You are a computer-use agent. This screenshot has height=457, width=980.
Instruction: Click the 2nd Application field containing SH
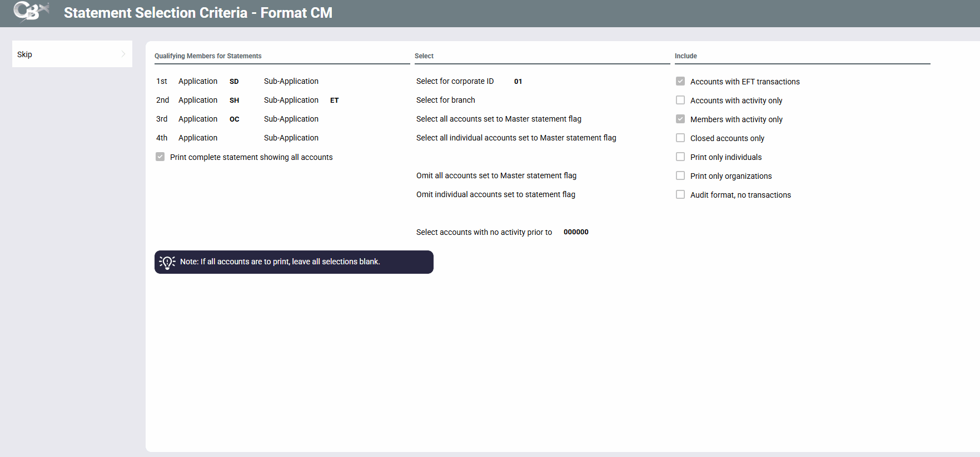coord(234,101)
